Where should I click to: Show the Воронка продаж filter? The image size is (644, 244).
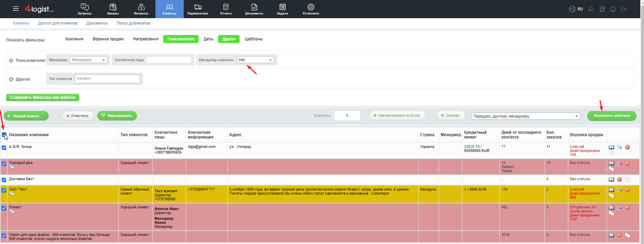point(108,39)
